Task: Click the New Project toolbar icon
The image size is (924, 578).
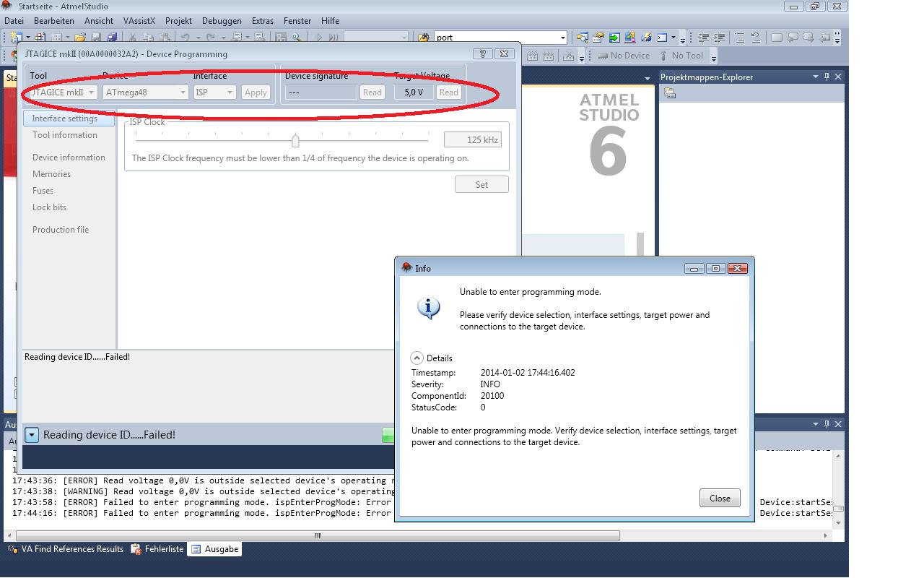Action: point(15,38)
